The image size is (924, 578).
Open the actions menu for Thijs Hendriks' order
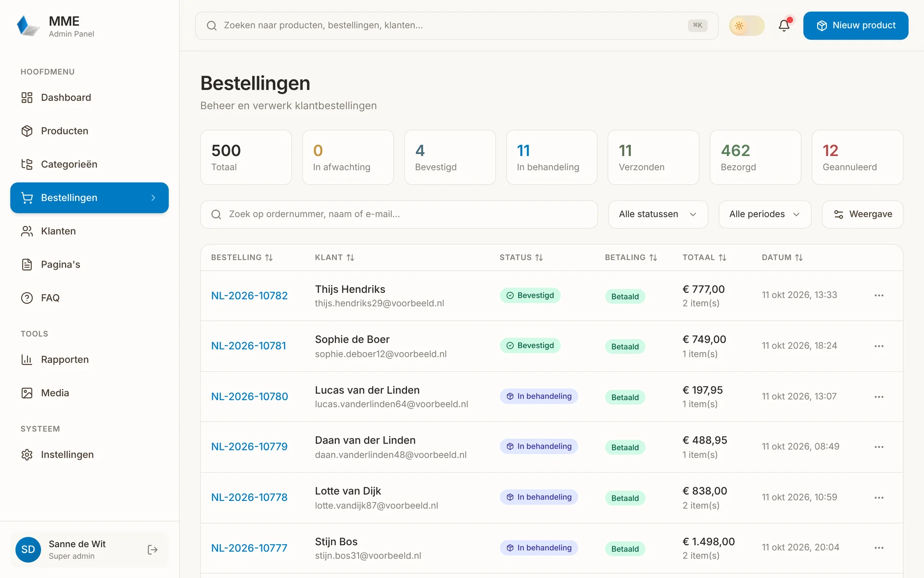[879, 296]
